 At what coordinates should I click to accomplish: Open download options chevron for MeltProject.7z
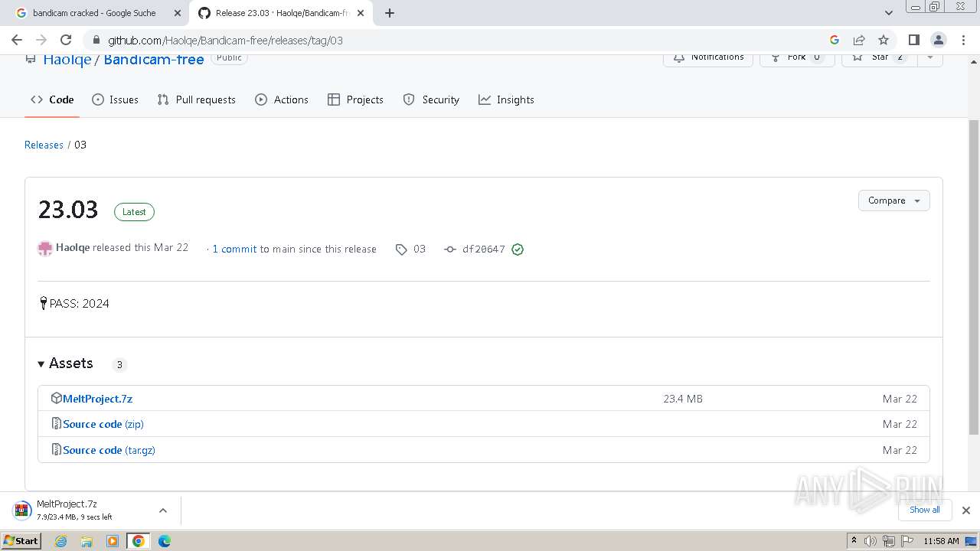point(162,510)
